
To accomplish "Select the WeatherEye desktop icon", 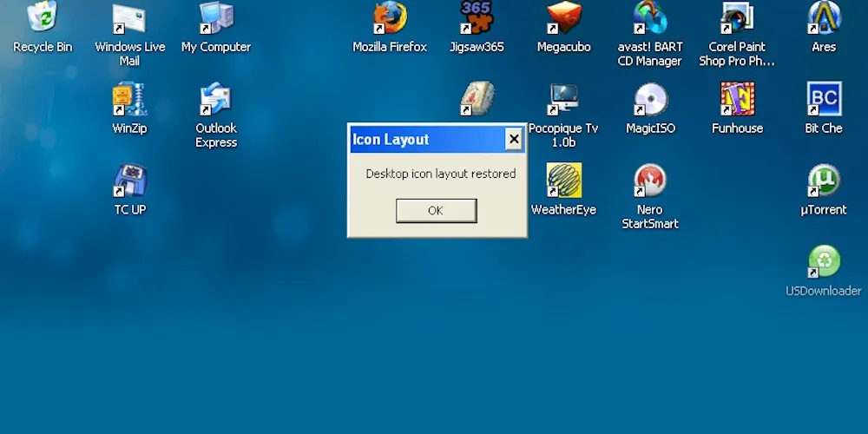I will click(x=563, y=181).
